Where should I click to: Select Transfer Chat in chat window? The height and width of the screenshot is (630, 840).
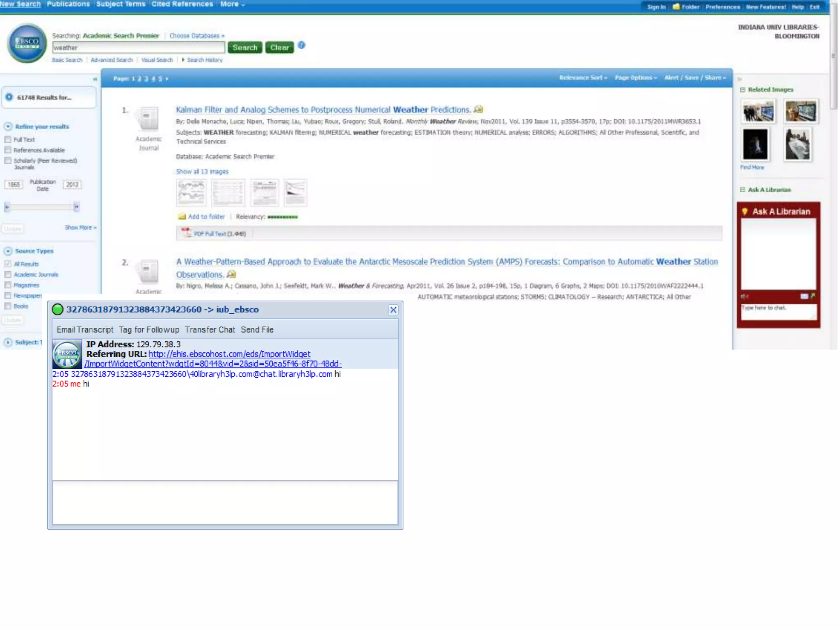[210, 330]
